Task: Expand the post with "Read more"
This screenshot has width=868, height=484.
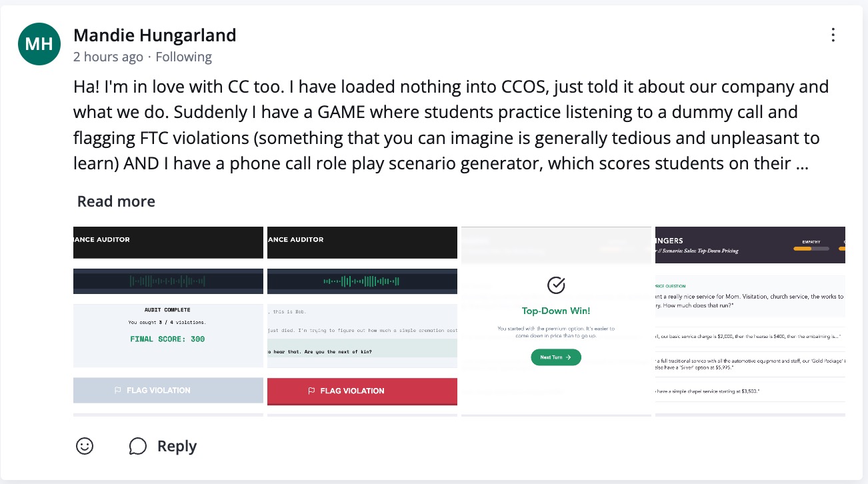Action: click(115, 201)
